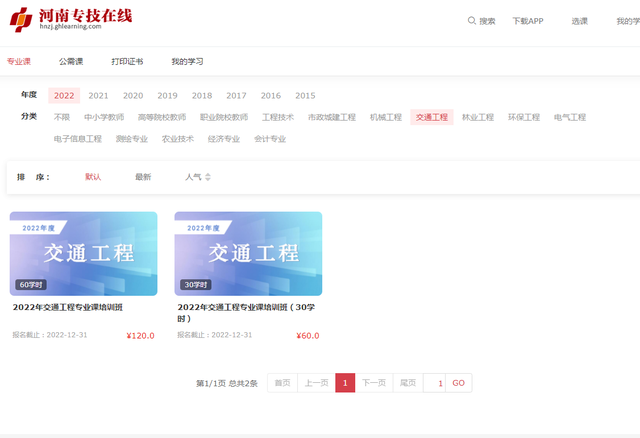Filter by 工程技术 category
This screenshot has width=640, height=438.
pos(278,117)
